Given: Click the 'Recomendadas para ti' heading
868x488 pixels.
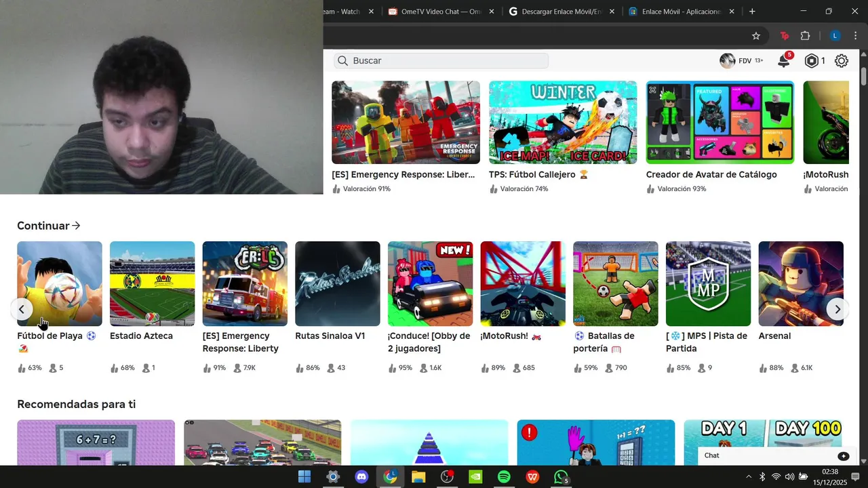Looking at the screenshot, I should (x=76, y=405).
